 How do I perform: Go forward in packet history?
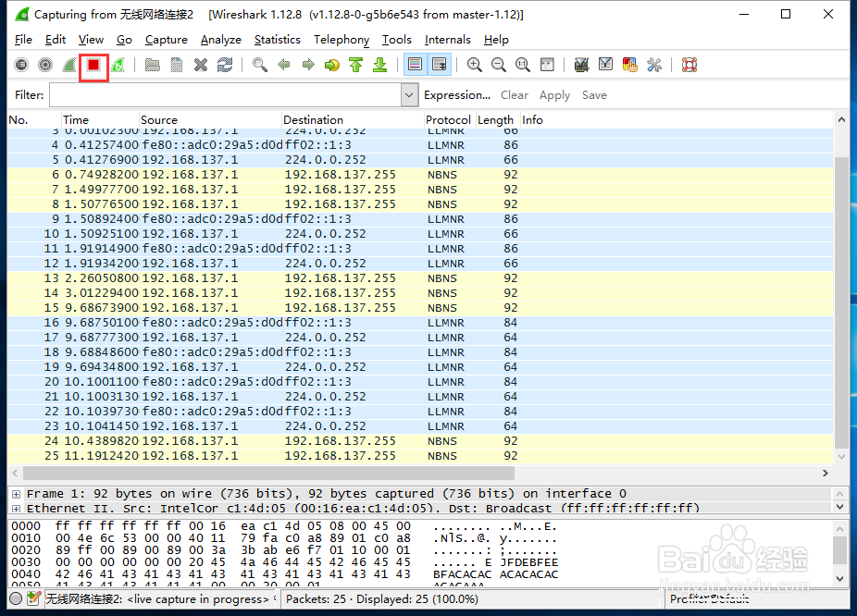[308, 65]
